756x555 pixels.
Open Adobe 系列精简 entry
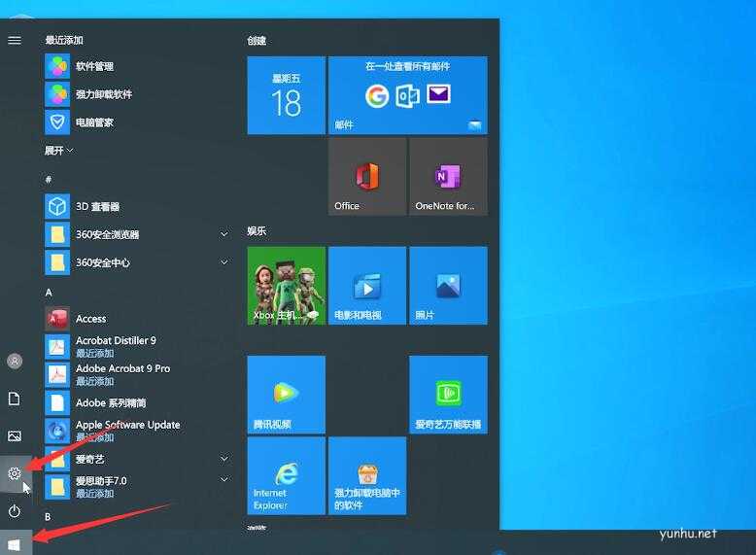click(137, 402)
